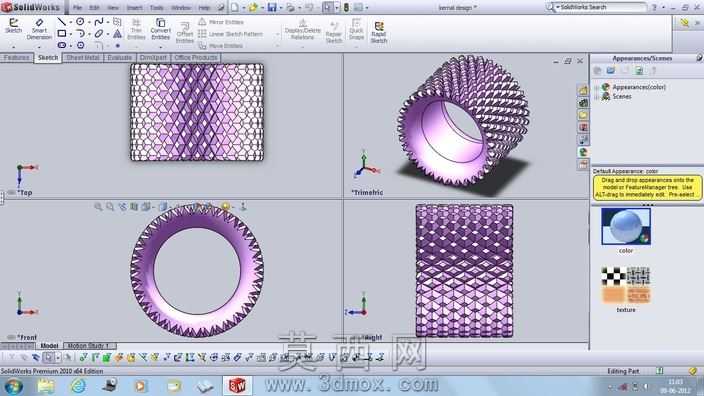Open the Rectangle tool dropdown arrow
Screen dimensions: 704x396
coord(71,34)
